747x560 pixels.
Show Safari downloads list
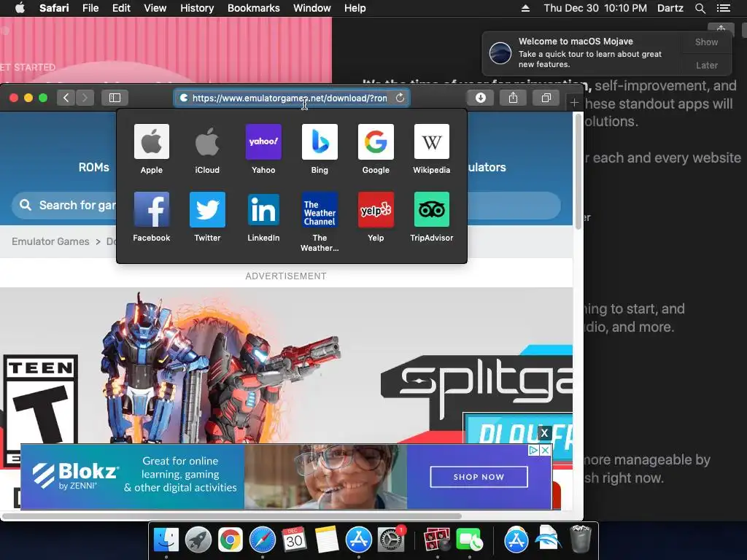coord(481,98)
